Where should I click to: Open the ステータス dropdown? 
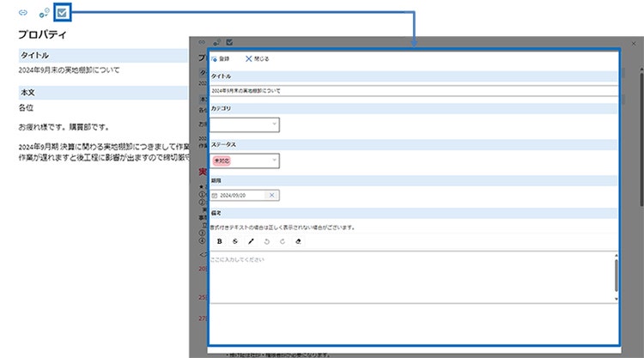tap(245, 161)
